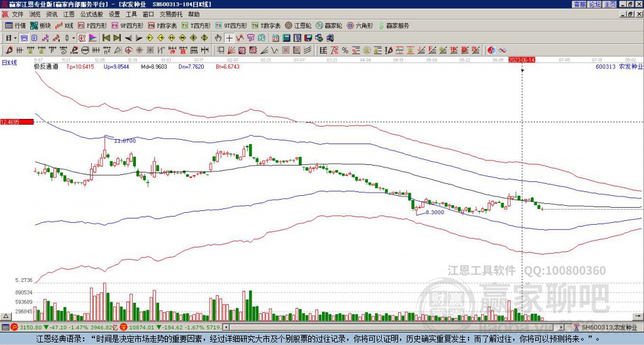Open the P四方形 tool
Screen dimensions: 644x345
pos(93,25)
